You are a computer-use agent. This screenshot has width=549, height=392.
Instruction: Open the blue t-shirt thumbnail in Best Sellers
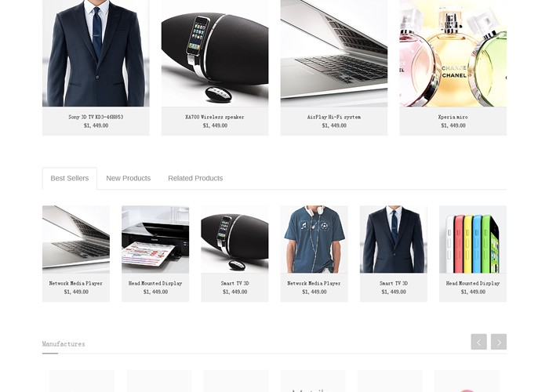point(314,239)
